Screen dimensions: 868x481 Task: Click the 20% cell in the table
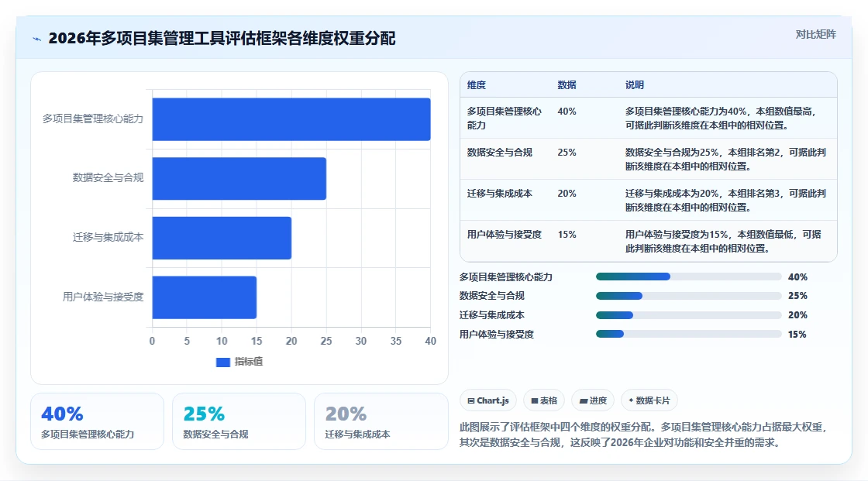(567, 193)
